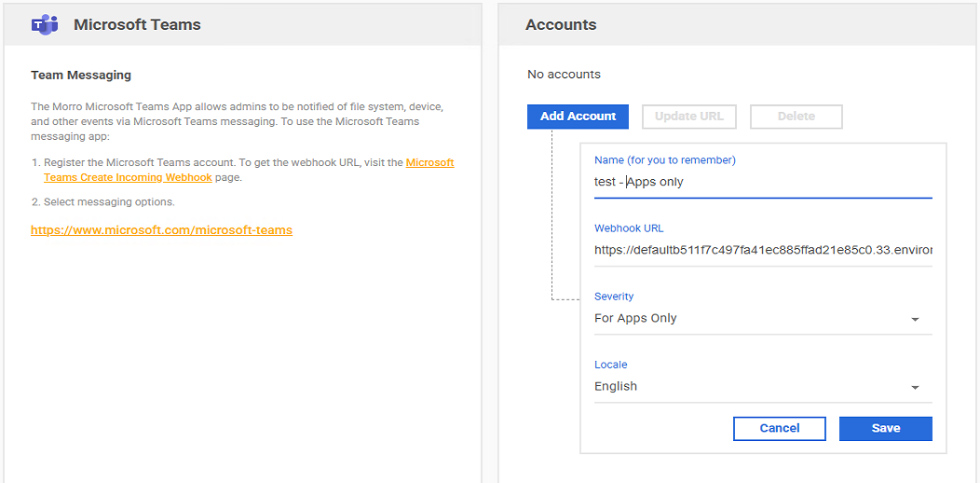Click the 'Severity' field label
The width and height of the screenshot is (980, 483).
coord(614,297)
